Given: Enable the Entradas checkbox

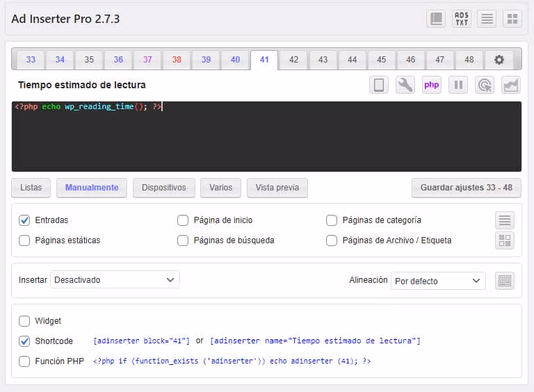Looking at the screenshot, I should point(24,220).
